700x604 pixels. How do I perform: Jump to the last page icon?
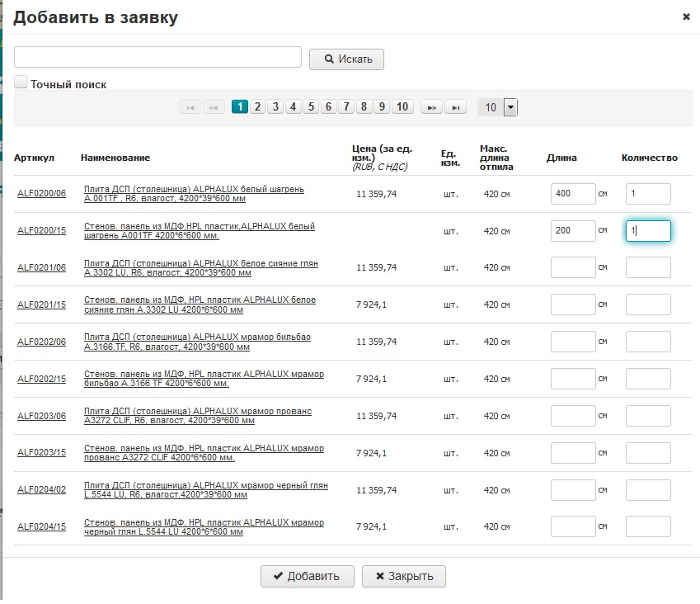[455, 107]
